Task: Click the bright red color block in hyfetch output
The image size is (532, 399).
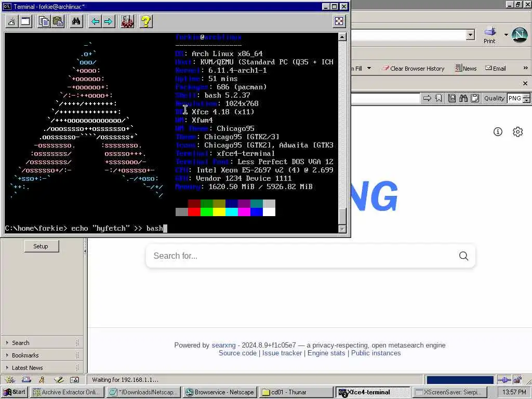Action: click(x=194, y=212)
